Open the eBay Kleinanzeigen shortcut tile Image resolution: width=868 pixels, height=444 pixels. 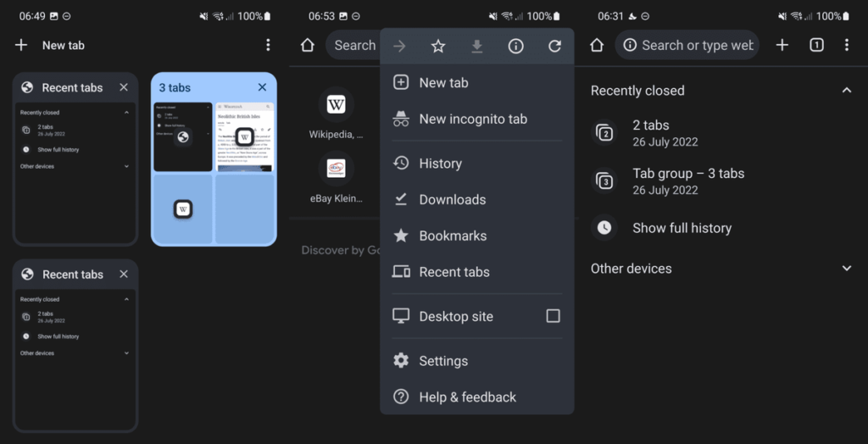coord(336,177)
